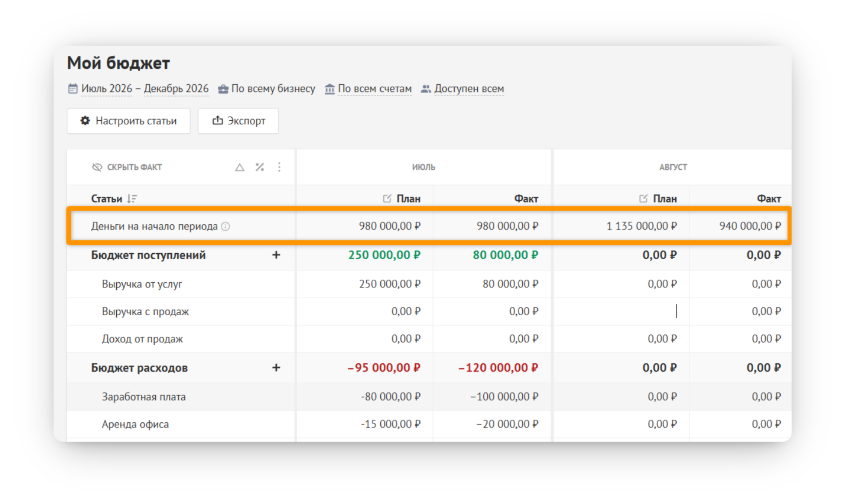Click the Август month column header
Viewport: 848px width, 504px height.
point(673,167)
